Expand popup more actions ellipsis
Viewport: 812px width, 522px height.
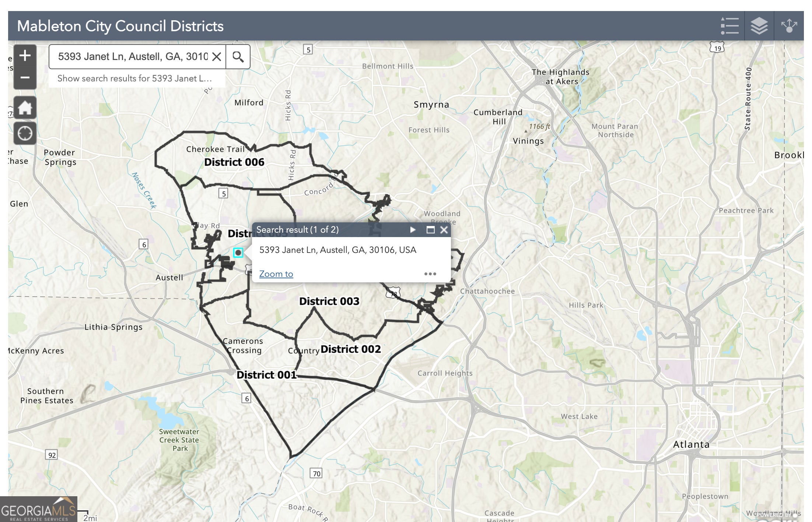pyautogui.click(x=430, y=274)
